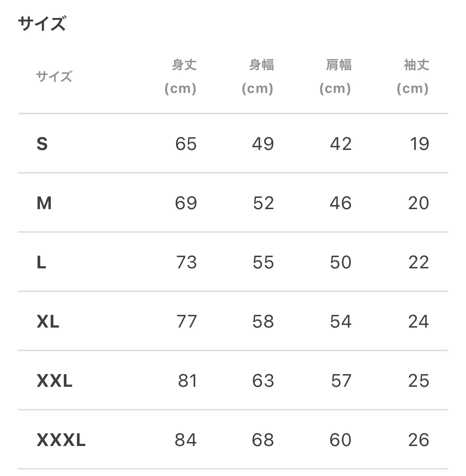
Task: Click the 身幅 (cm) column header
Action: click(258, 77)
